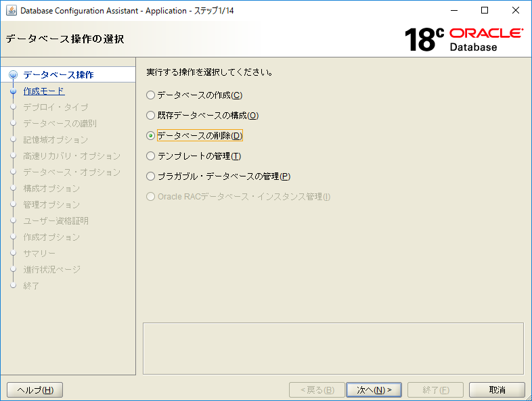Minimize the Database Configuration Assistant window
Screen dimensions: 532x401
[x=454, y=11]
